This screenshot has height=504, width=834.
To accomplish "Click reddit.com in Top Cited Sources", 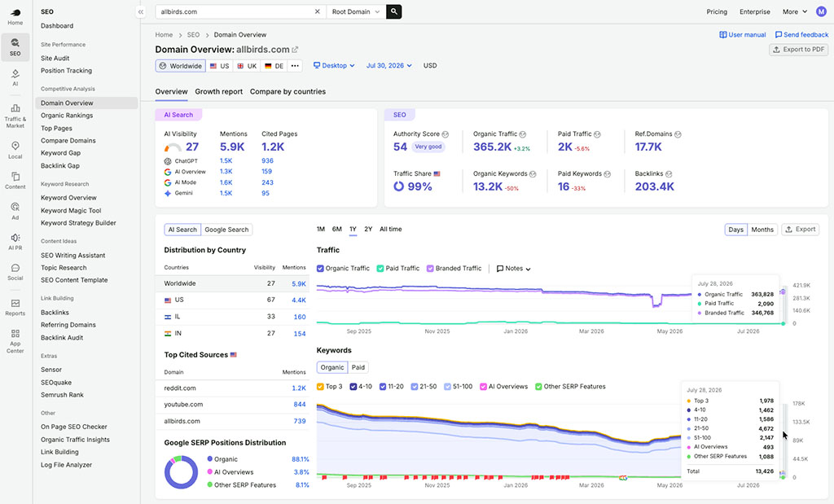I will (180, 388).
